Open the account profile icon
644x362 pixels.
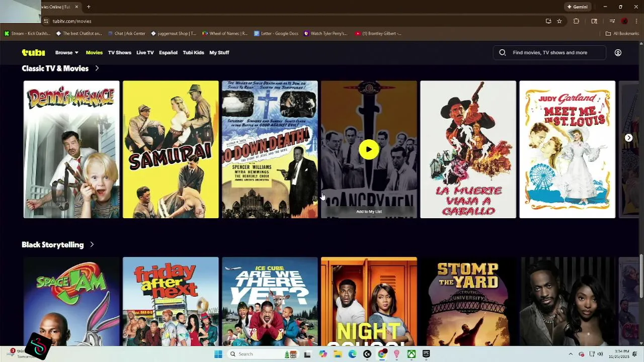click(x=618, y=52)
